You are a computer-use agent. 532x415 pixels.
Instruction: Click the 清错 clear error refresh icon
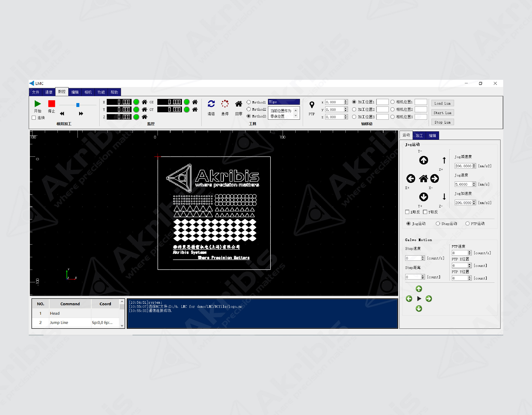coord(211,104)
